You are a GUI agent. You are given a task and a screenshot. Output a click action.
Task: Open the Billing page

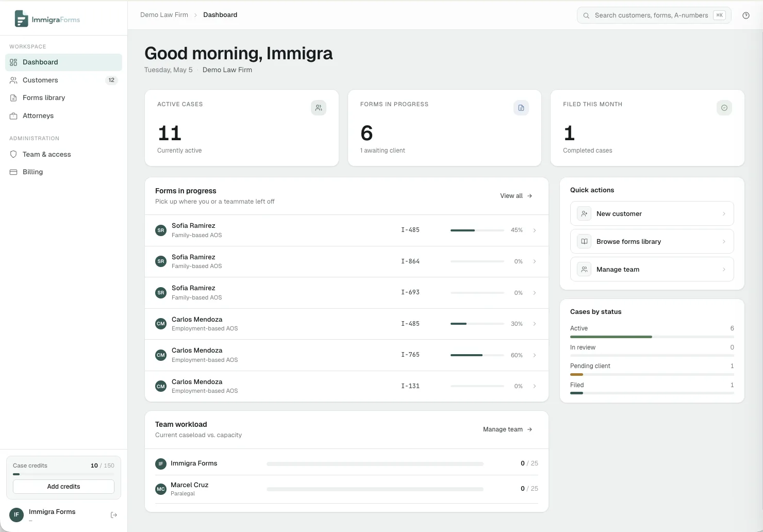click(x=63, y=172)
